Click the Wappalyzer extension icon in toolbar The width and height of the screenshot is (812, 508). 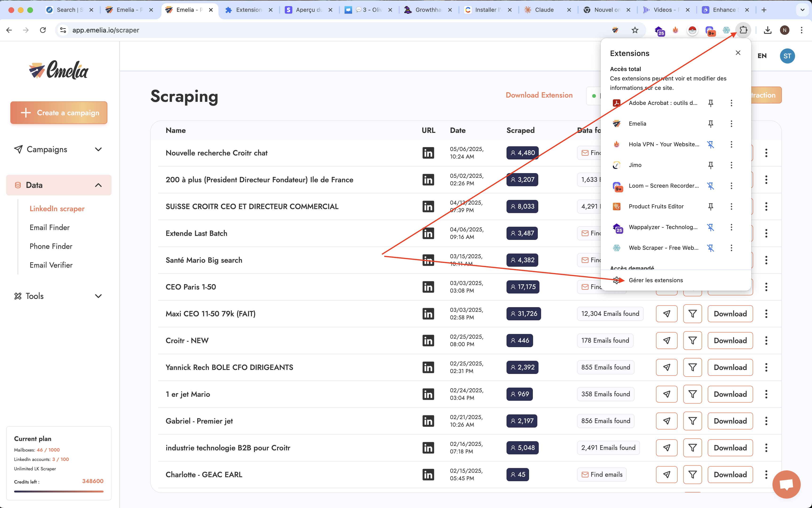point(660,31)
